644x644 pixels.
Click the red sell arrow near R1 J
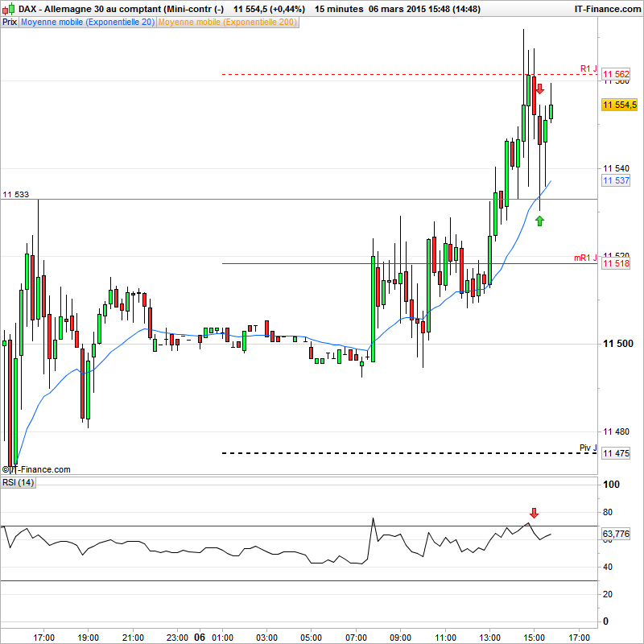(x=539, y=89)
